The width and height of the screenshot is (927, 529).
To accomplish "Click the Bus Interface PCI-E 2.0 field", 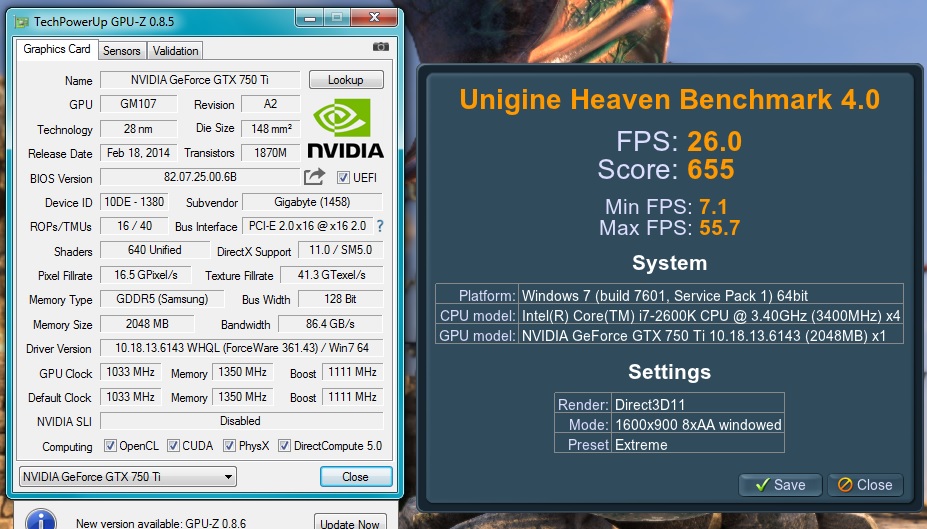I will point(307,226).
